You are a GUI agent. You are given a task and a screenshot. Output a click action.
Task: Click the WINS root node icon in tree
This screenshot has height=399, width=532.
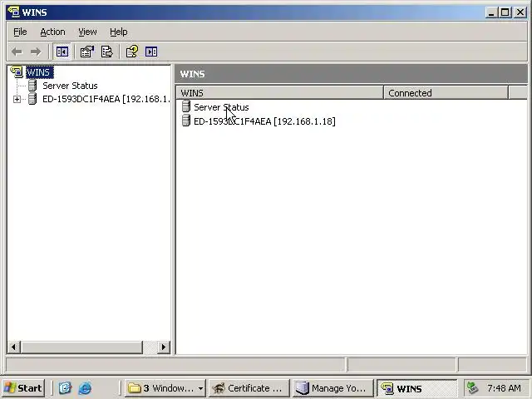(x=17, y=72)
